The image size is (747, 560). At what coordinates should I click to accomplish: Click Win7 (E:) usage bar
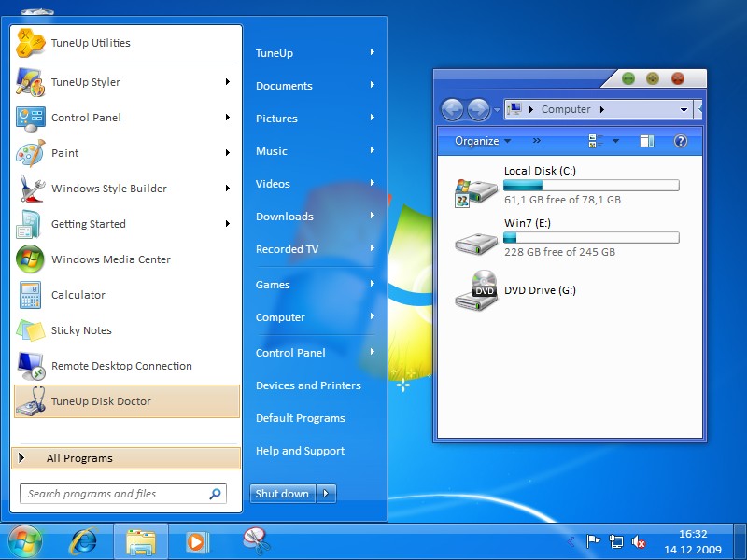(591, 238)
